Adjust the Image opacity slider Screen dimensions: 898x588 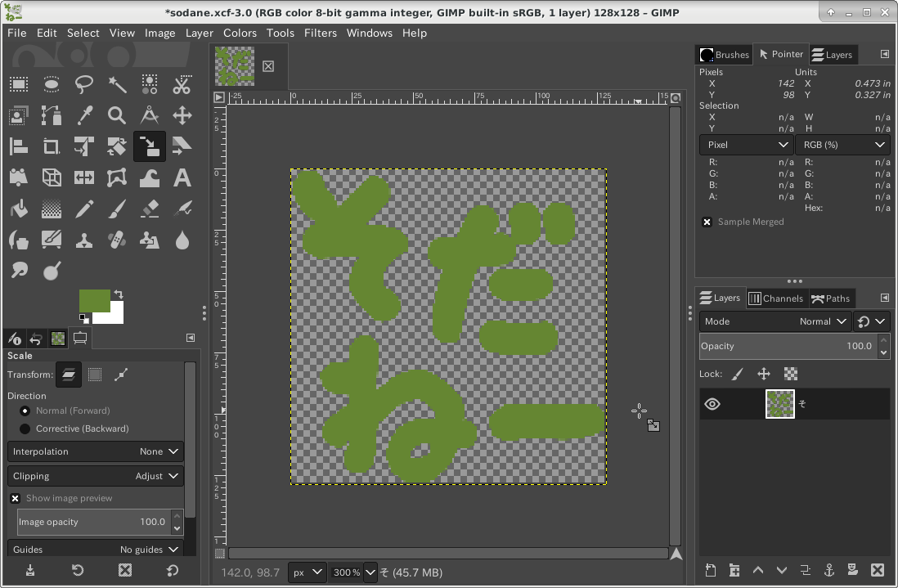pyautogui.click(x=94, y=522)
